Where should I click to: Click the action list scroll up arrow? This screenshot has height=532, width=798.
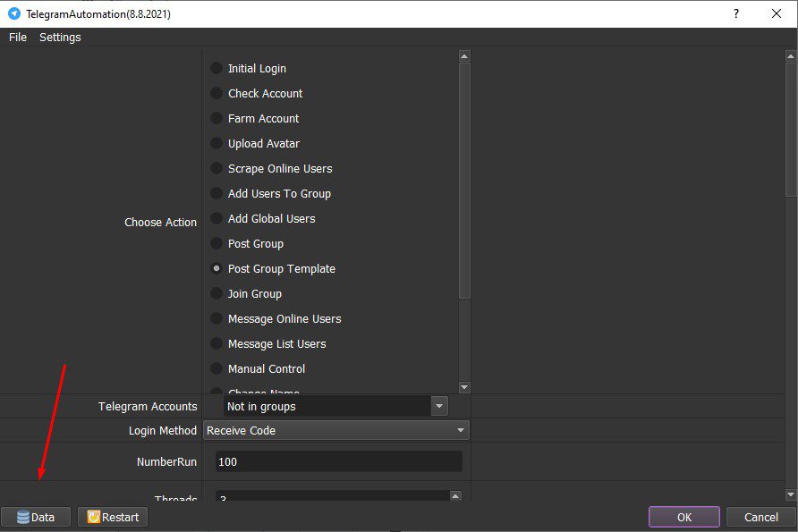(464, 56)
